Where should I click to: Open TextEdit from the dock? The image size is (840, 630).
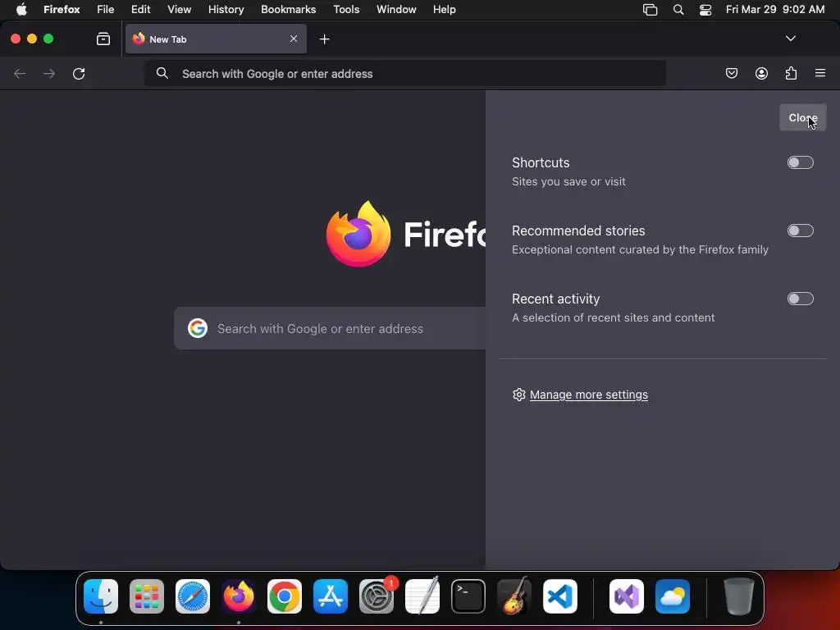point(422,596)
